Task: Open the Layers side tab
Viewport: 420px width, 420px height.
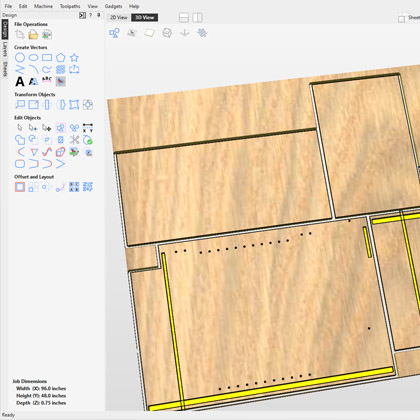Action: pyautogui.click(x=5, y=49)
